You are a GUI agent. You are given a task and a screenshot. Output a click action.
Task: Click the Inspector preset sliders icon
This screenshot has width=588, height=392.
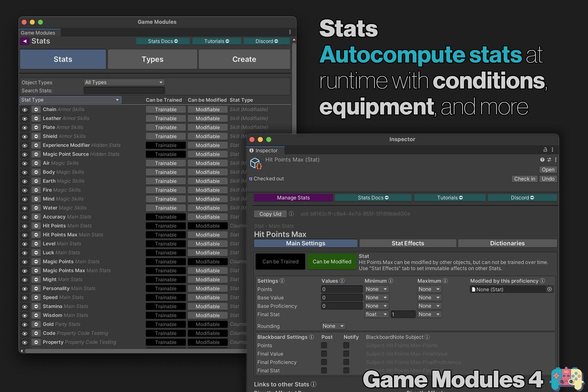(x=549, y=160)
